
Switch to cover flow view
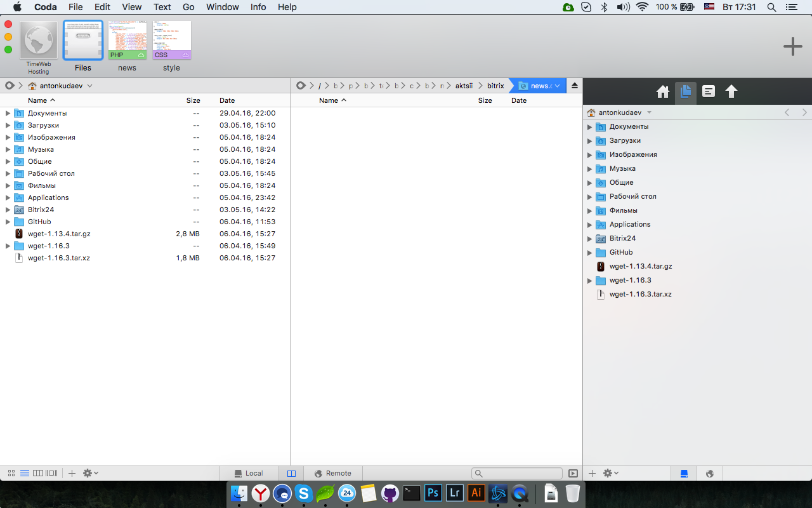(52, 473)
